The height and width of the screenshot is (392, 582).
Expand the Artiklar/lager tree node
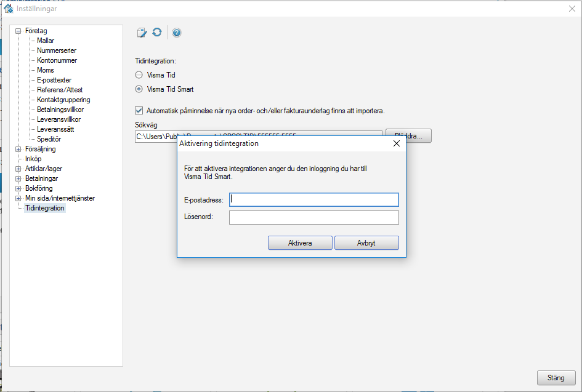point(18,169)
